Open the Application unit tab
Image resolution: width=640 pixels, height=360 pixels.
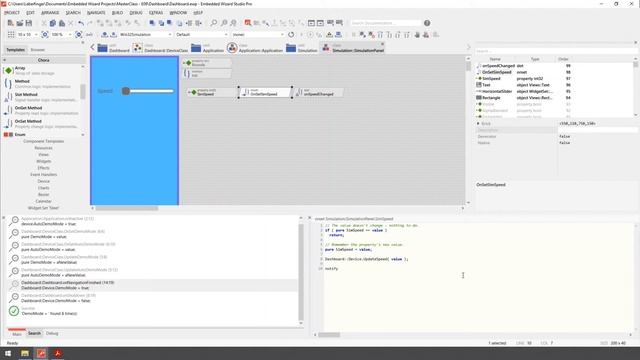click(208, 48)
